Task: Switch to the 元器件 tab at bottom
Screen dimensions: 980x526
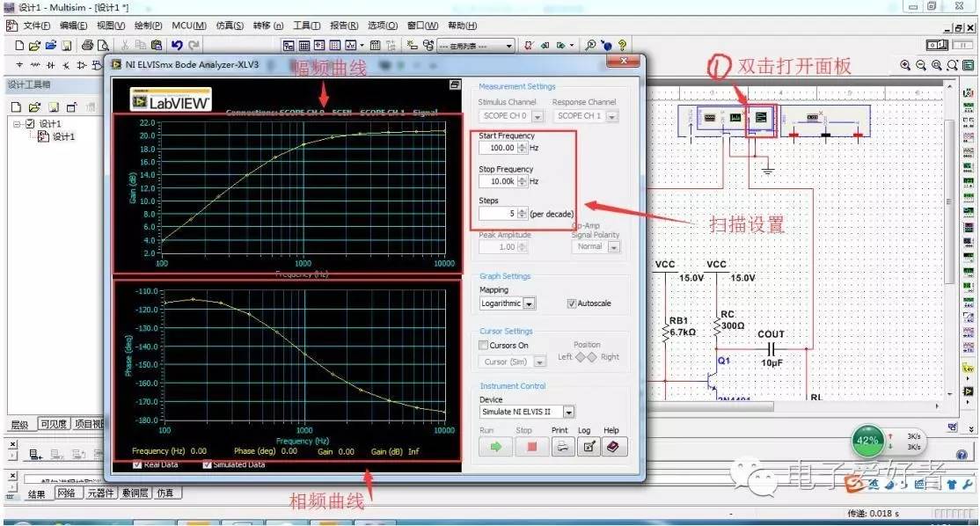Action: tap(100, 493)
